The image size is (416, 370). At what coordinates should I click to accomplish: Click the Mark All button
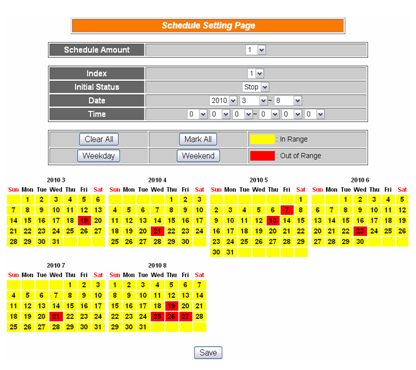198,139
